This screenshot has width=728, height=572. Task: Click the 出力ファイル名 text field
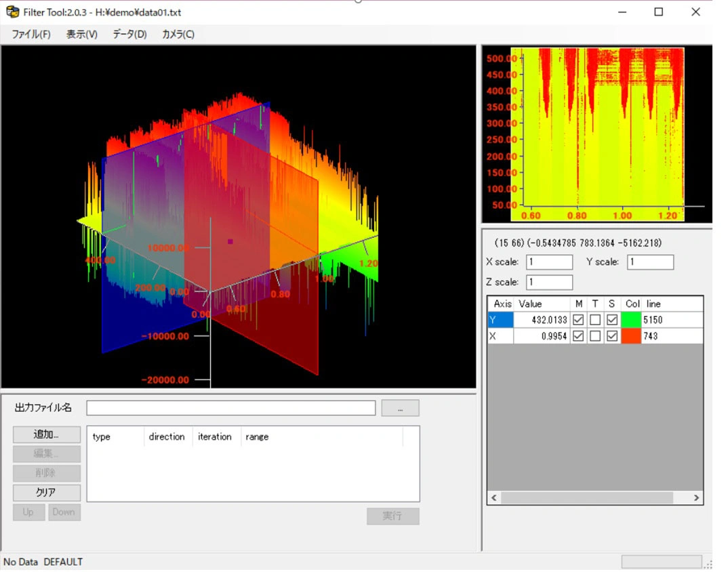[x=230, y=408]
